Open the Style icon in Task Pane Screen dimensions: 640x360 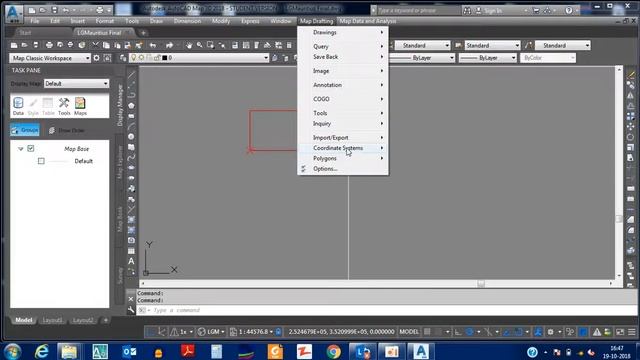pyautogui.click(x=33, y=106)
